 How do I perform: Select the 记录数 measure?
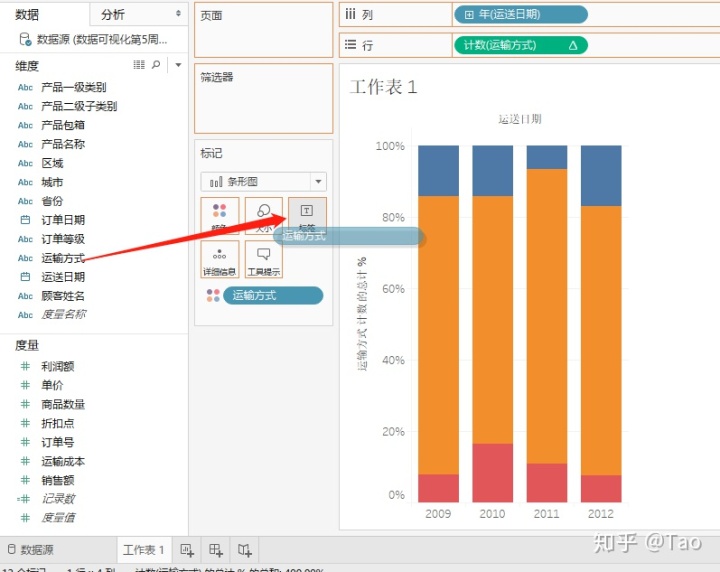[58, 499]
